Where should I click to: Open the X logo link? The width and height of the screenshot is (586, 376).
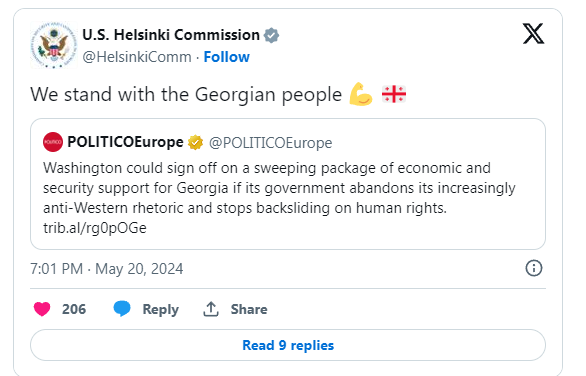533,34
